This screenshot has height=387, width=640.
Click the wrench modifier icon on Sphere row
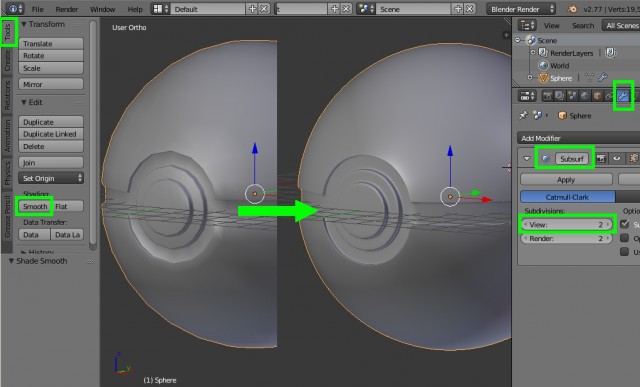[x=603, y=77]
